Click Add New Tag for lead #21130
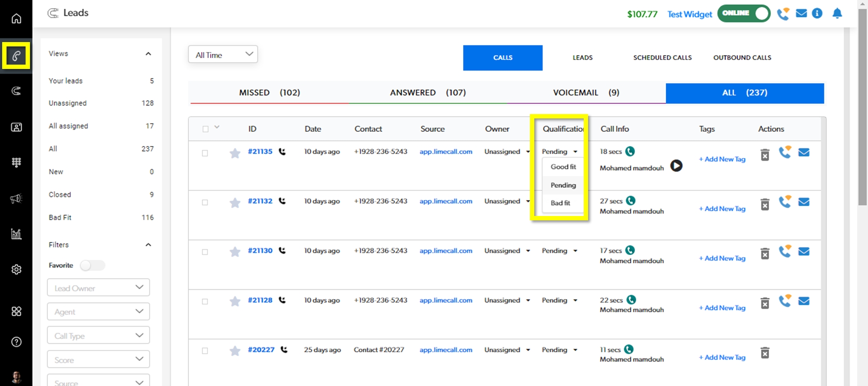This screenshot has width=868, height=386. click(x=722, y=258)
